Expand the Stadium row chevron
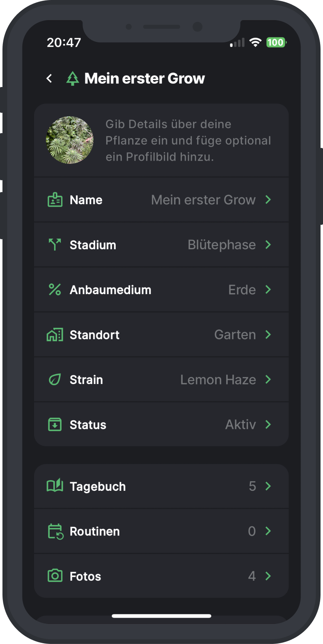The image size is (323, 644). point(268,245)
